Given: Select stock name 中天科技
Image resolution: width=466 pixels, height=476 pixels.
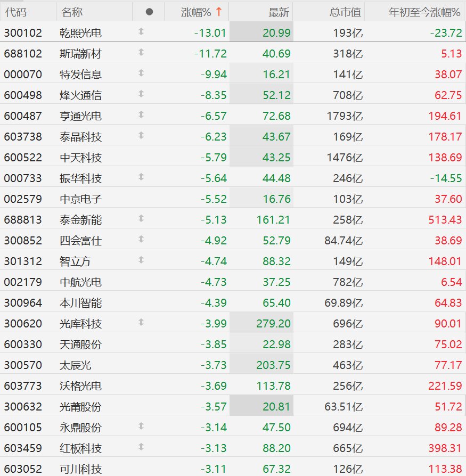Looking at the screenshot, I should click(x=80, y=158).
